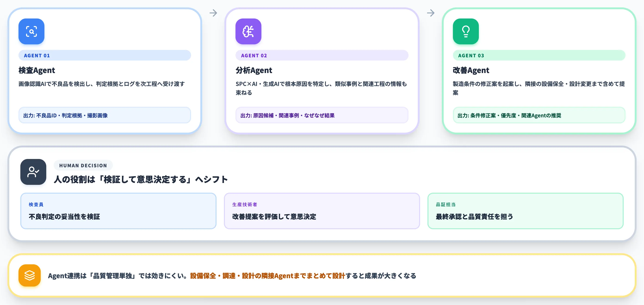Click the dark user-check Human Decision icon
This screenshot has width=644, height=305.
click(33, 172)
